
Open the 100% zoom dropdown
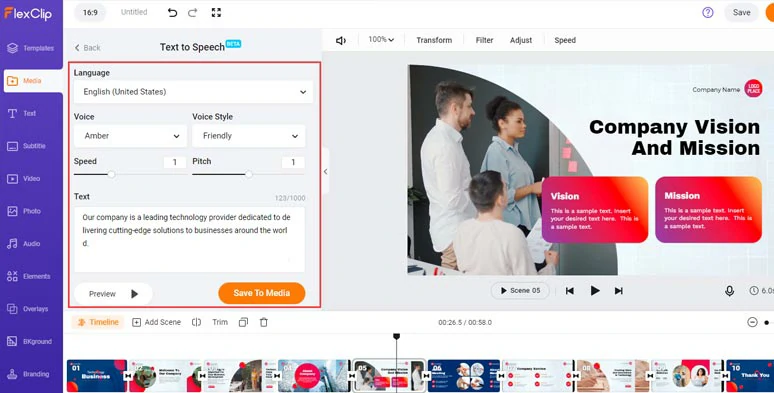coord(381,39)
